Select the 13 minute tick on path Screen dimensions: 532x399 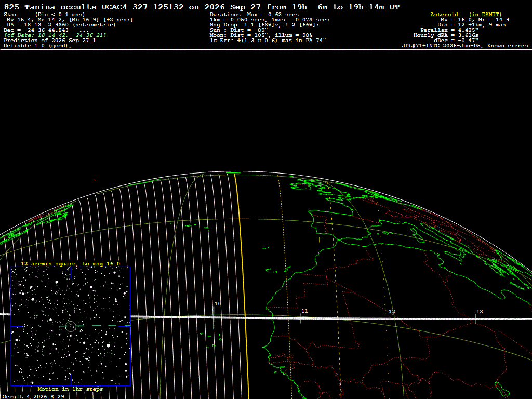pyautogui.click(x=475, y=318)
